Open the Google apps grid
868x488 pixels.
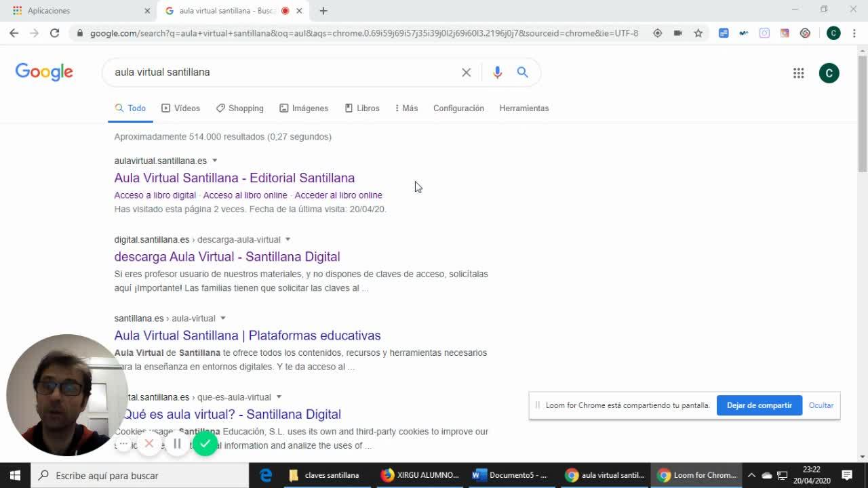pos(798,73)
